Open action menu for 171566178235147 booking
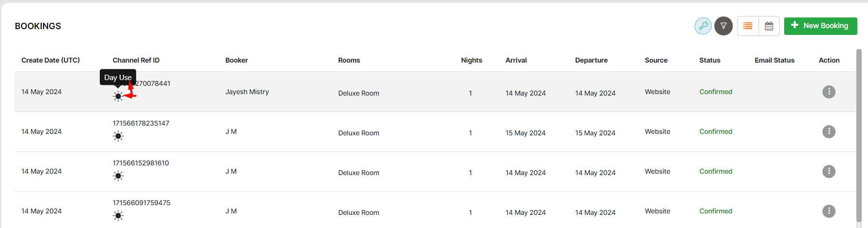The height and width of the screenshot is (228, 868). pyautogui.click(x=829, y=131)
